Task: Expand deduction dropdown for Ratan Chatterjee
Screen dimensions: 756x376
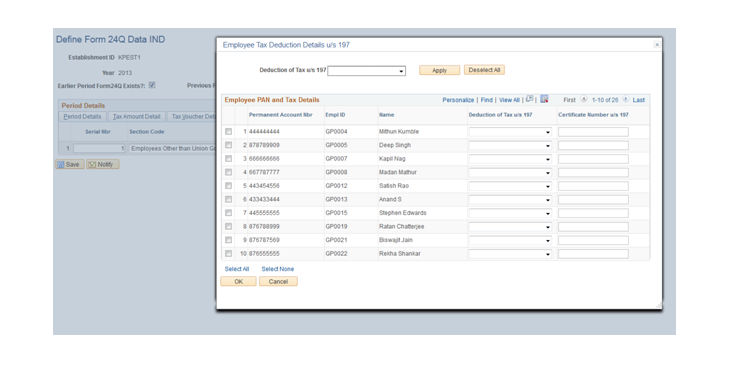Action: click(510, 227)
